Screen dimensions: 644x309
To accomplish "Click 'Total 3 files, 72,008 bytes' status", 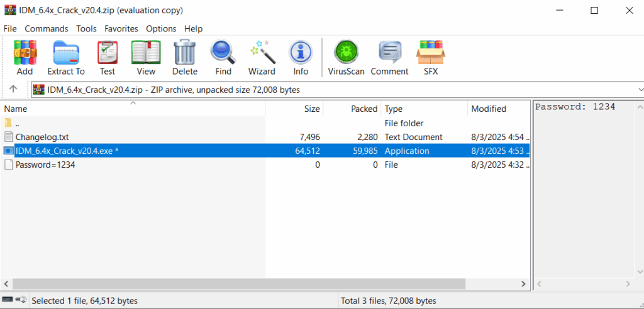I will (x=388, y=301).
